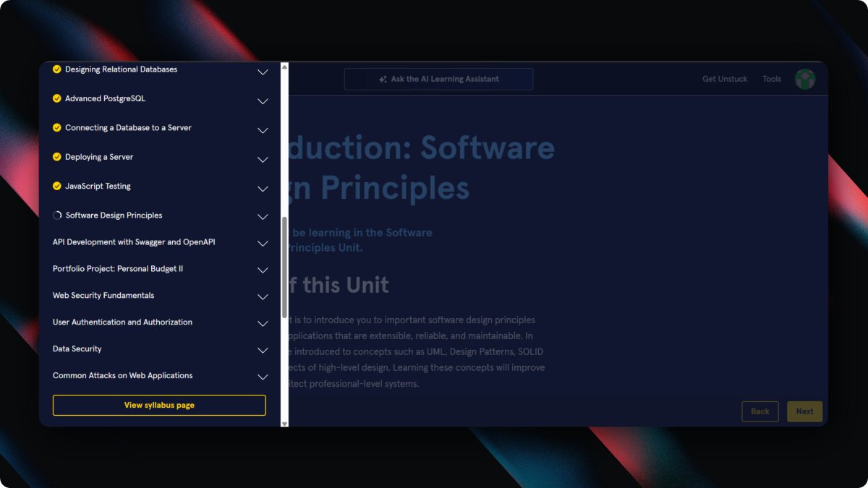Viewport: 868px width, 488px height.
Task: Go to the Next lesson page
Action: (x=804, y=411)
